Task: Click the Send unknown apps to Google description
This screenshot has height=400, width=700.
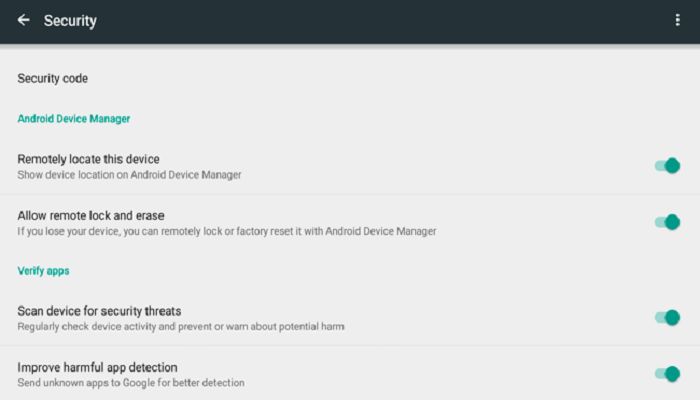Action: point(131,383)
